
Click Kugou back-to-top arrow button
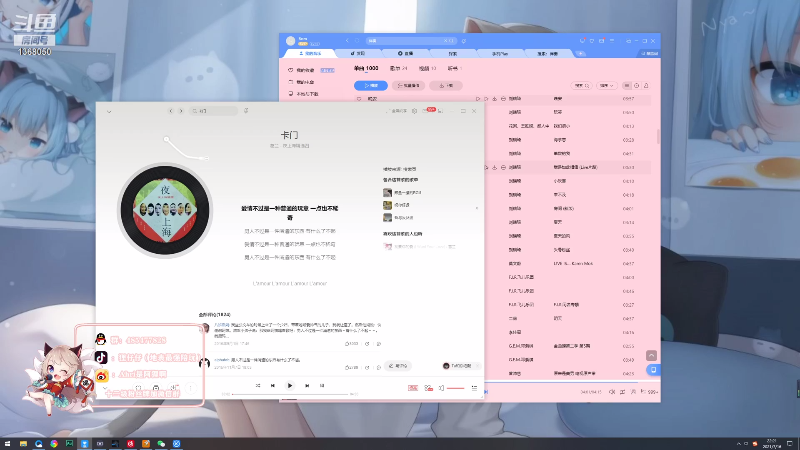click(x=652, y=356)
